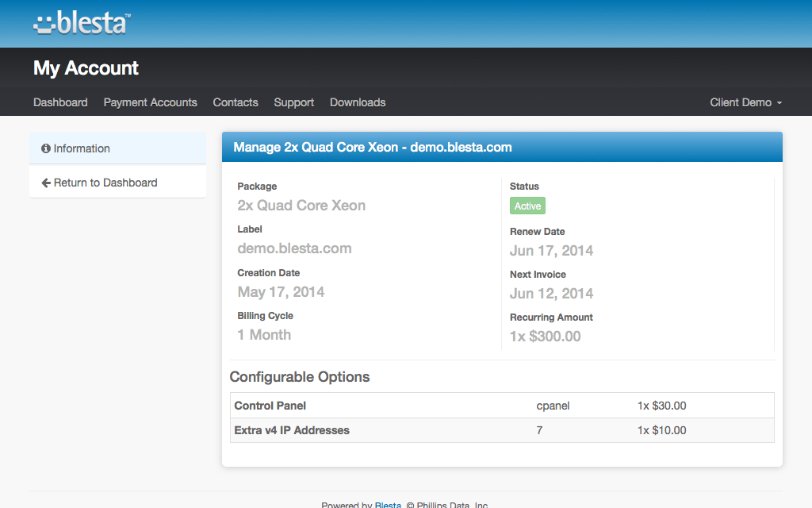This screenshot has height=508, width=812.
Task: Go to the Dashboard nav item
Action: click(60, 102)
